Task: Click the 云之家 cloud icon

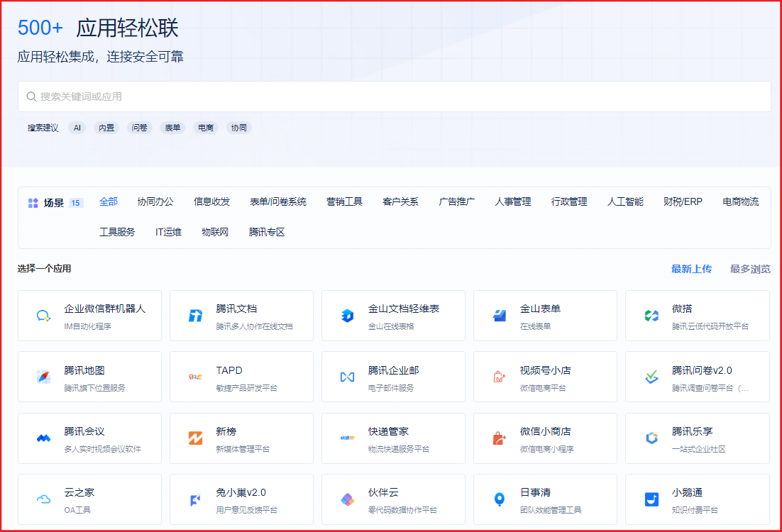Action: (43, 499)
